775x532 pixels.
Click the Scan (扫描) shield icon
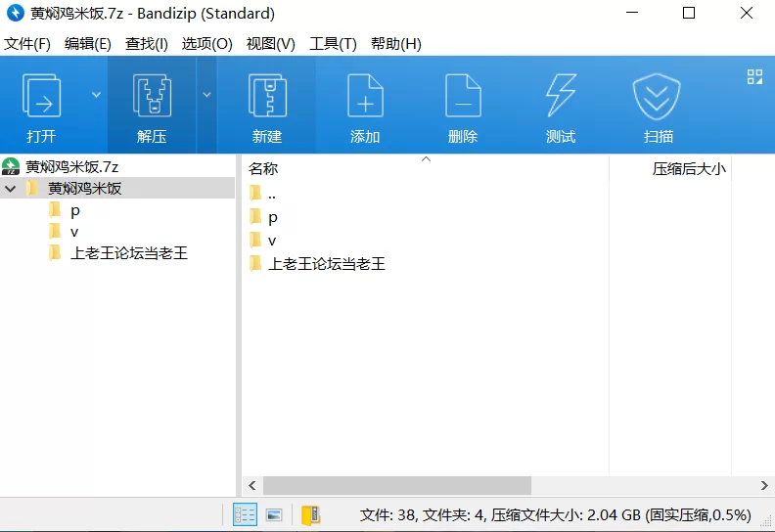657,96
